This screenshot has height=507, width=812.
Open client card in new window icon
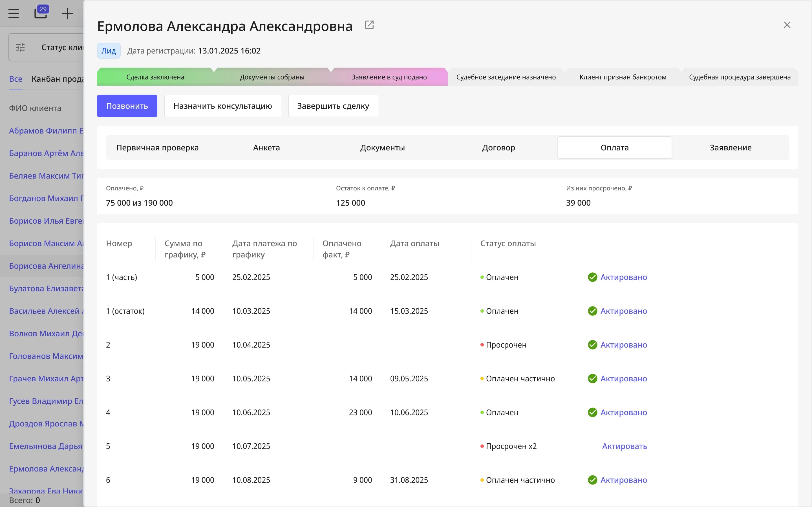[x=369, y=25]
